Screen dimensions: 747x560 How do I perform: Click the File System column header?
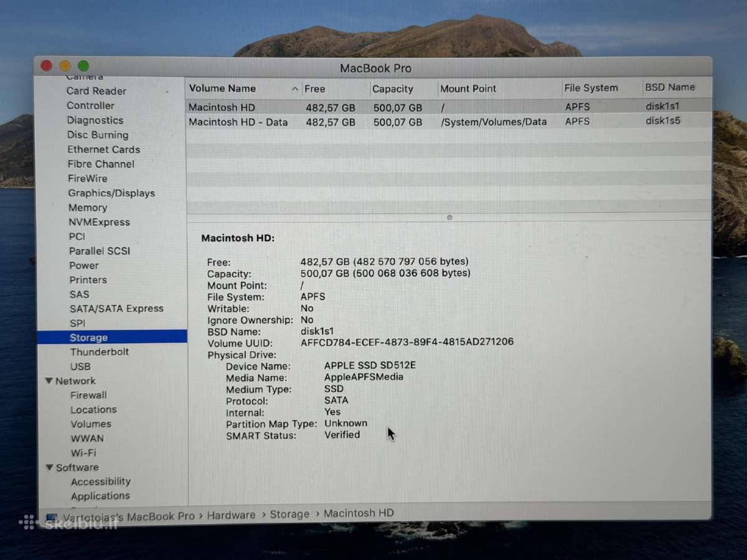pyautogui.click(x=601, y=88)
